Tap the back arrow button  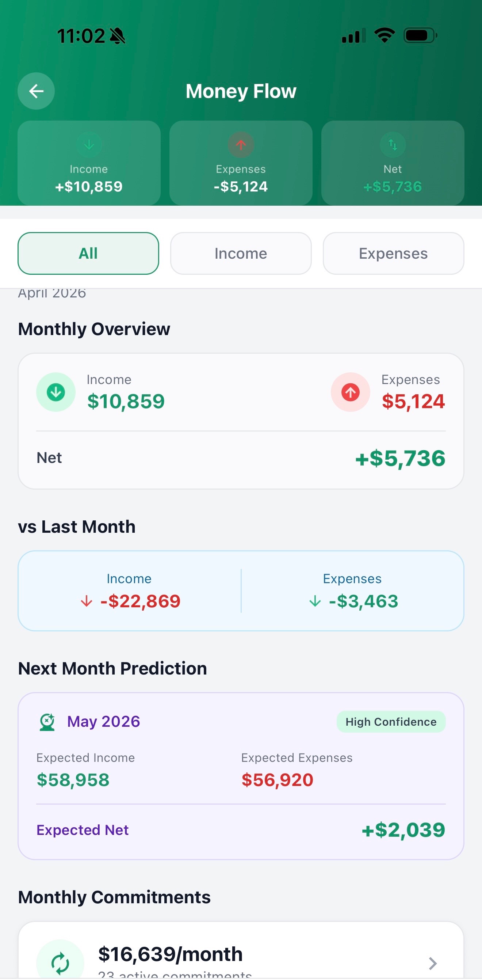(36, 91)
